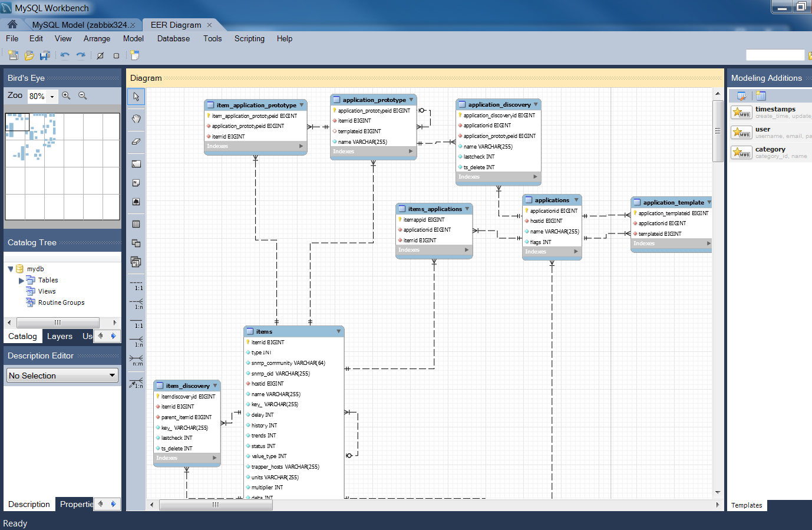Select the note placement tool
Image resolution: width=812 pixels, height=530 pixels.
(136, 183)
